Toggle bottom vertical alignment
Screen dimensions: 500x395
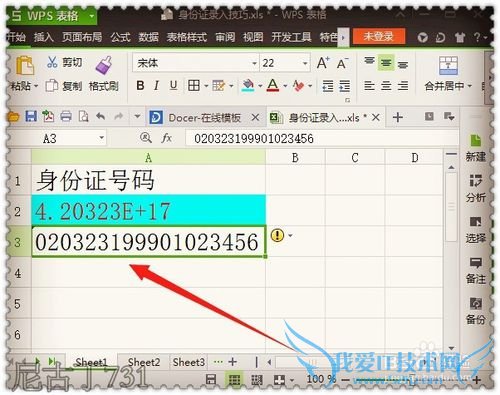[403, 64]
